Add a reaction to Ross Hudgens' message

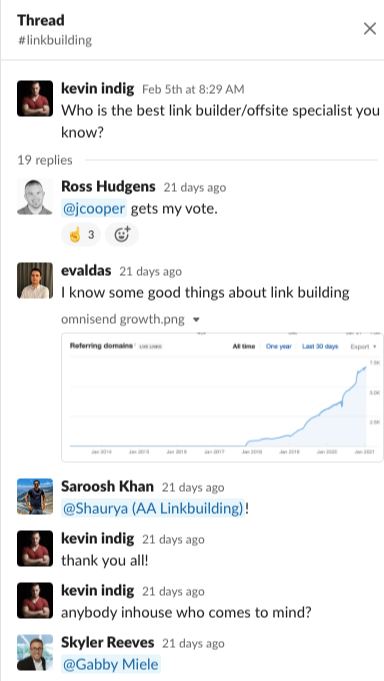point(122,235)
